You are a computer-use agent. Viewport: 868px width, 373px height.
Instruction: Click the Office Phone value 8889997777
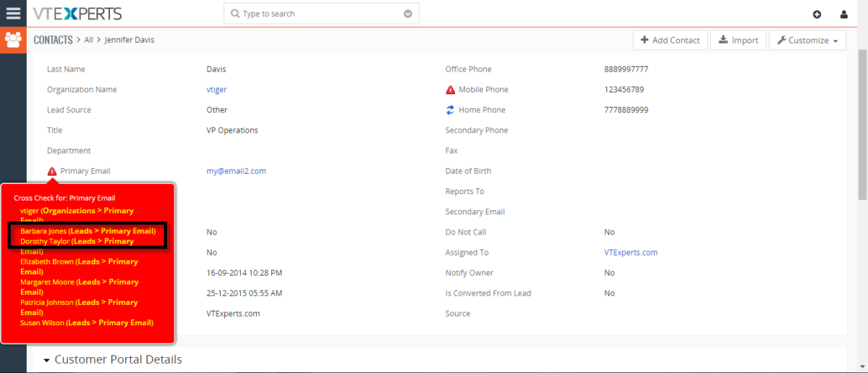click(626, 70)
